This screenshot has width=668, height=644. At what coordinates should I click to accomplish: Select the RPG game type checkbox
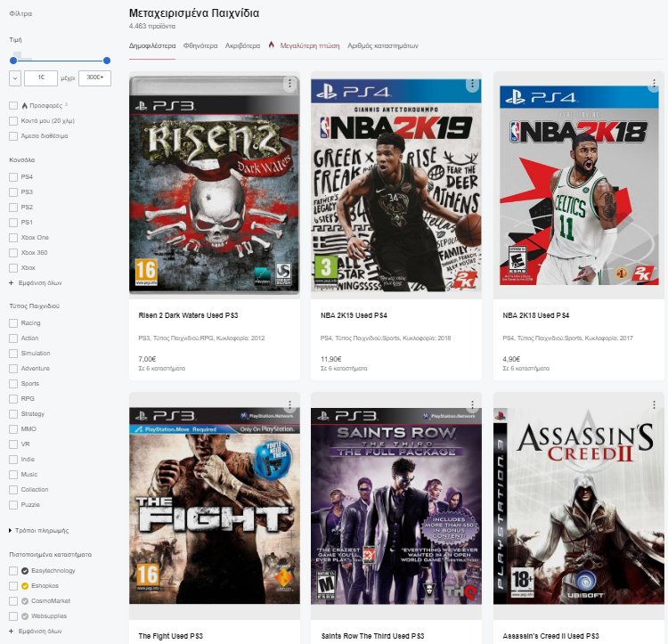click(x=13, y=399)
